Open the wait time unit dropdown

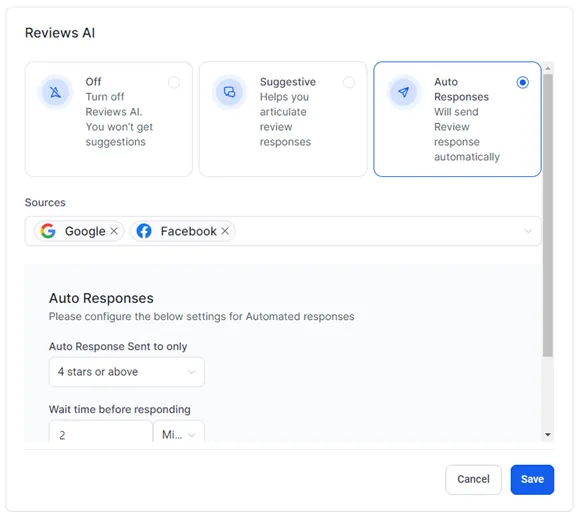click(x=179, y=432)
